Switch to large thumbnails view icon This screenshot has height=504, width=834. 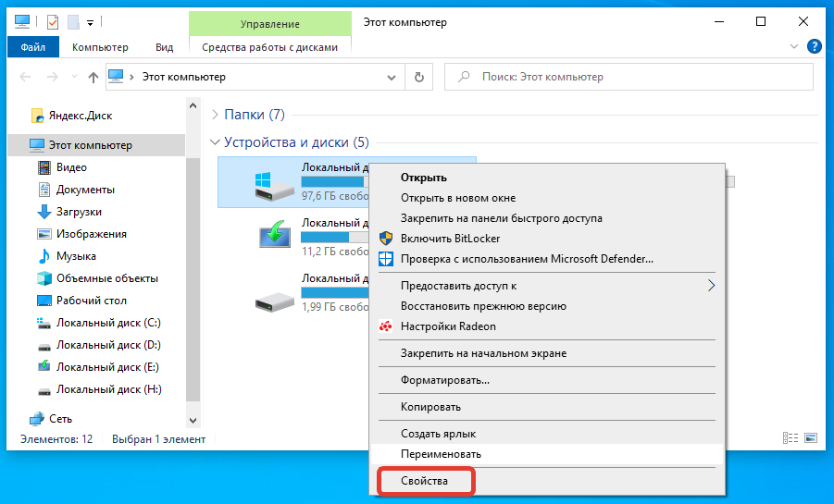810,438
